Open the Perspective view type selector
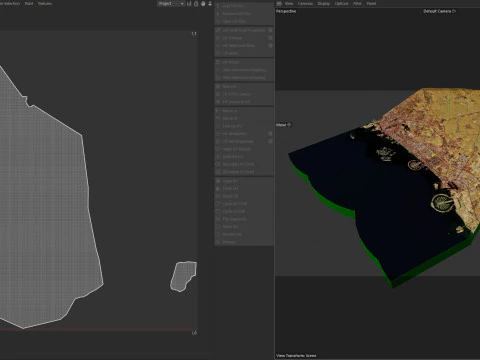480x360 pixels. click(x=286, y=11)
